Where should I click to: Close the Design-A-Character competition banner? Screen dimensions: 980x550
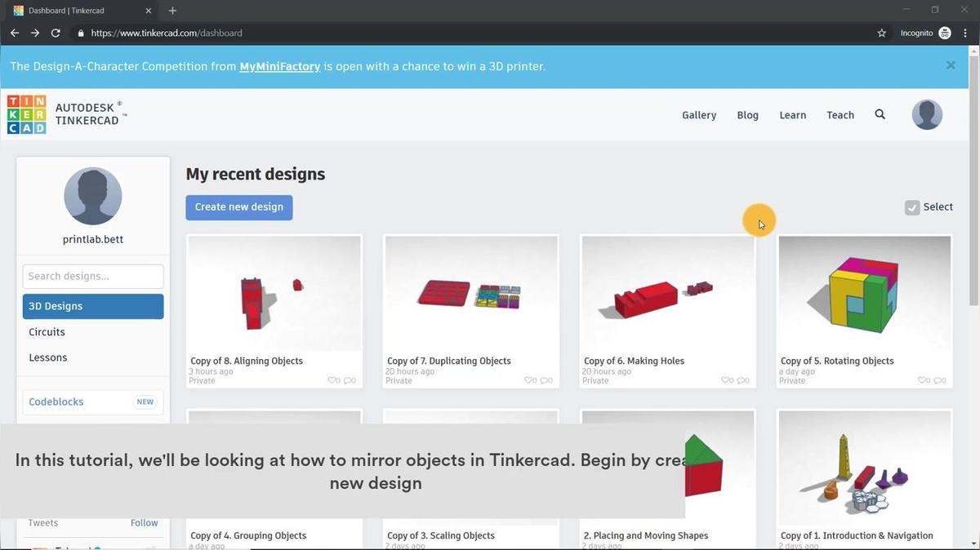(951, 65)
